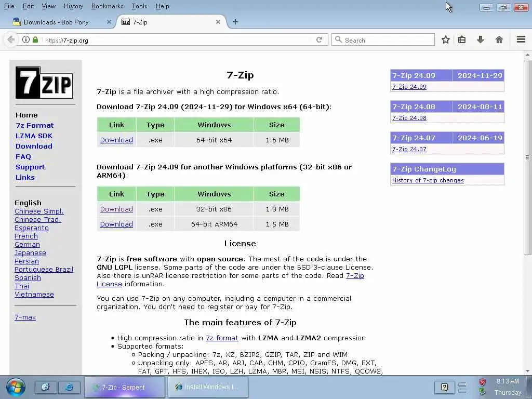Screen dimensions: 532x399
Task: Switch language to German
Action: pyautogui.click(x=27, y=244)
